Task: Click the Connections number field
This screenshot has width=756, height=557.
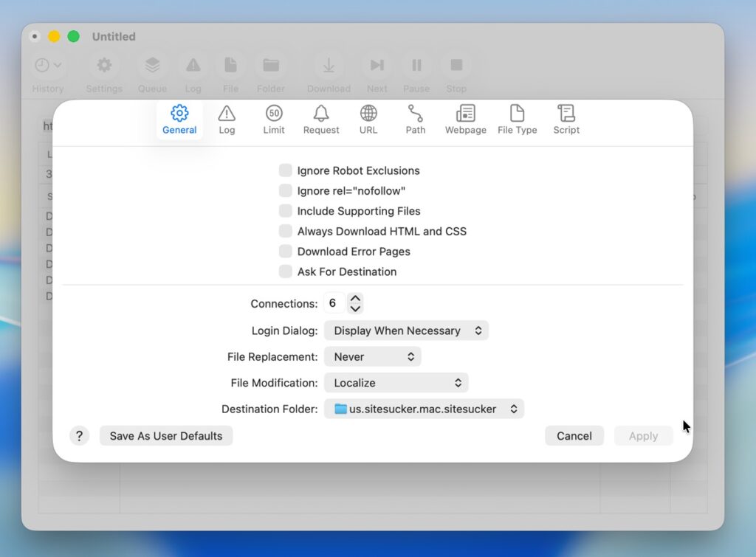Action: [333, 303]
